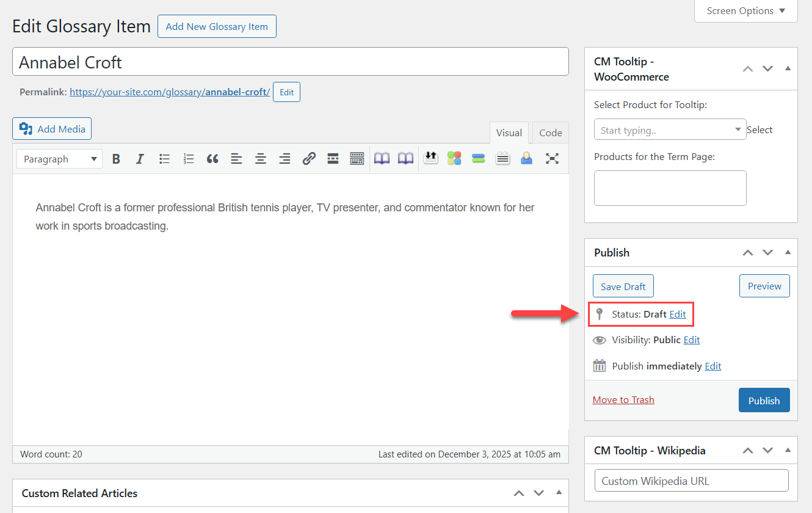
Task: Toggle bold formatting in the editor
Action: tap(116, 158)
